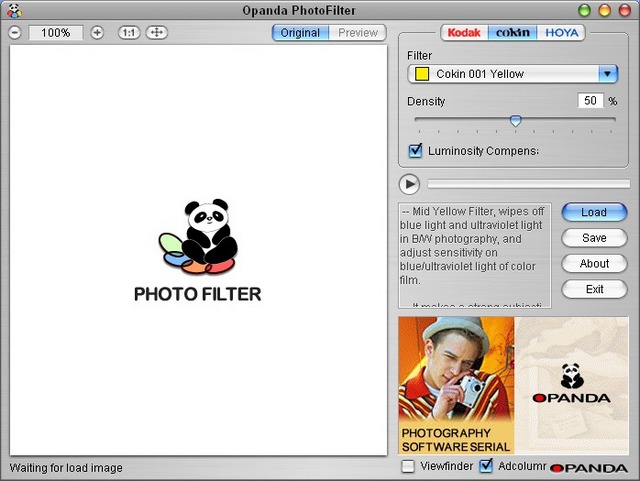Click the fit-to-window arrows icon

pyautogui.click(x=157, y=32)
